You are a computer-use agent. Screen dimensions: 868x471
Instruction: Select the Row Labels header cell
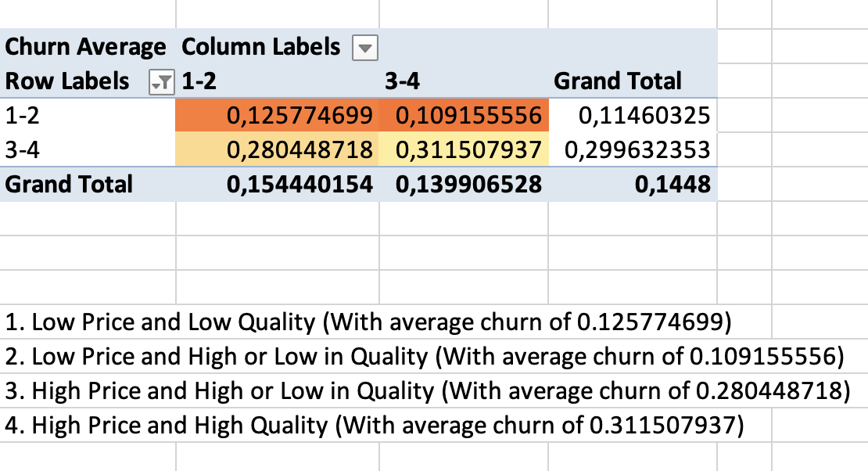point(88,81)
